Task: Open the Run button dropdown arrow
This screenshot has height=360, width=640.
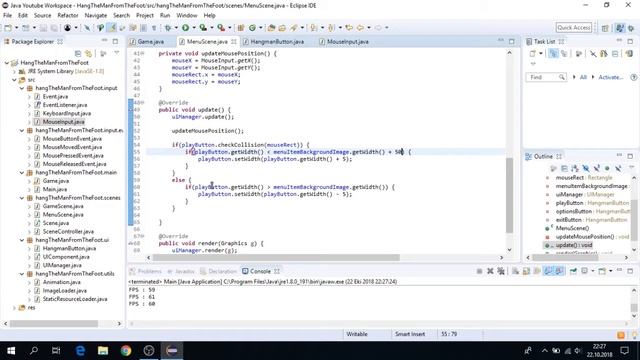Action: [193, 28]
